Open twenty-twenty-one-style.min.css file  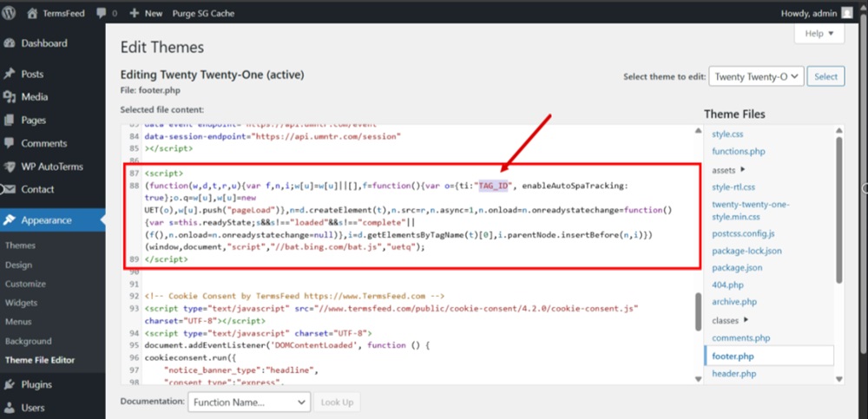pos(751,210)
